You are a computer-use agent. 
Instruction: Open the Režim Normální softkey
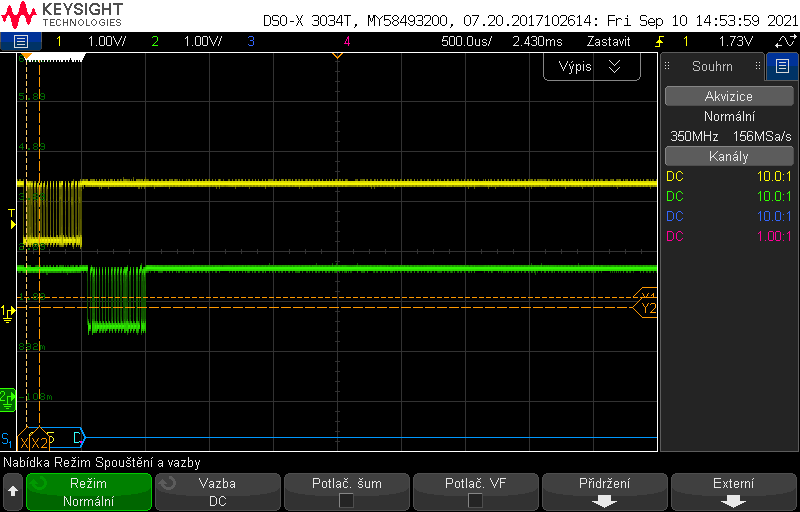click(x=89, y=492)
